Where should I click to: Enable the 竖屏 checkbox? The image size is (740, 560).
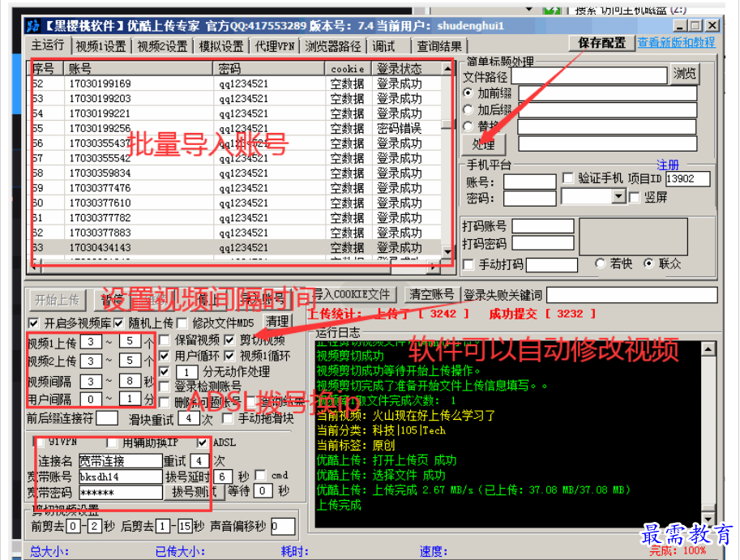tap(635, 197)
